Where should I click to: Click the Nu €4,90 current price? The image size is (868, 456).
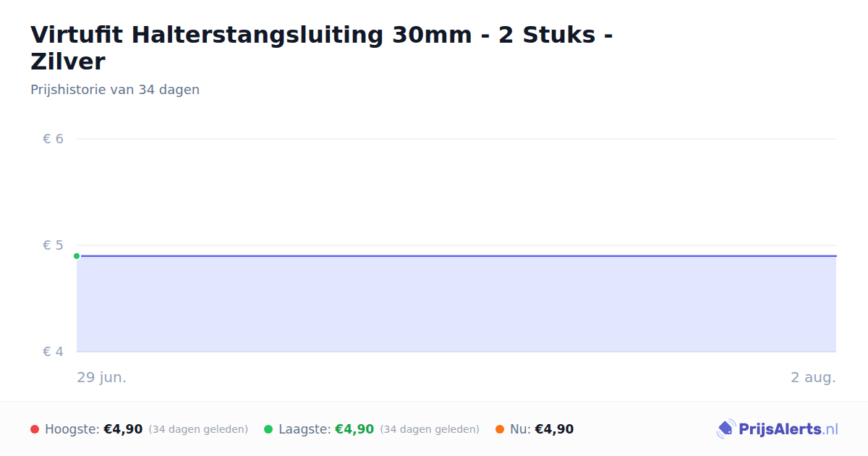click(554, 429)
